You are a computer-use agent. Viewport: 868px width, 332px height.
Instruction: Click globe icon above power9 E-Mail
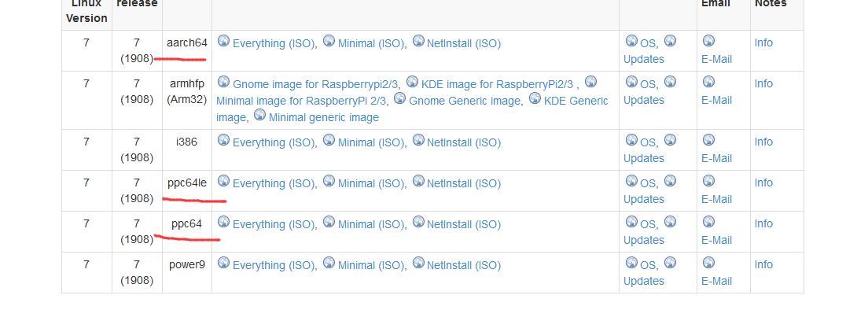coord(708,263)
